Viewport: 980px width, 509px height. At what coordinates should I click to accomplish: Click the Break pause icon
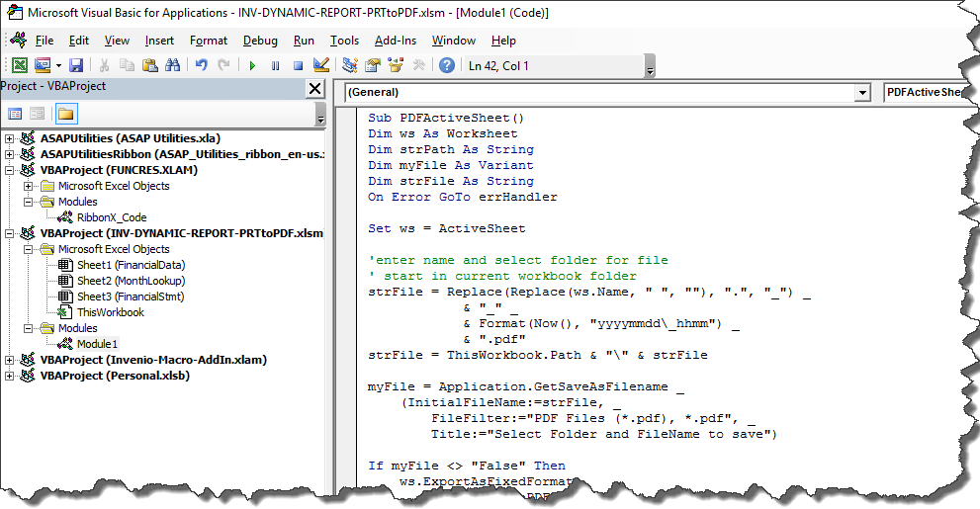(x=275, y=65)
